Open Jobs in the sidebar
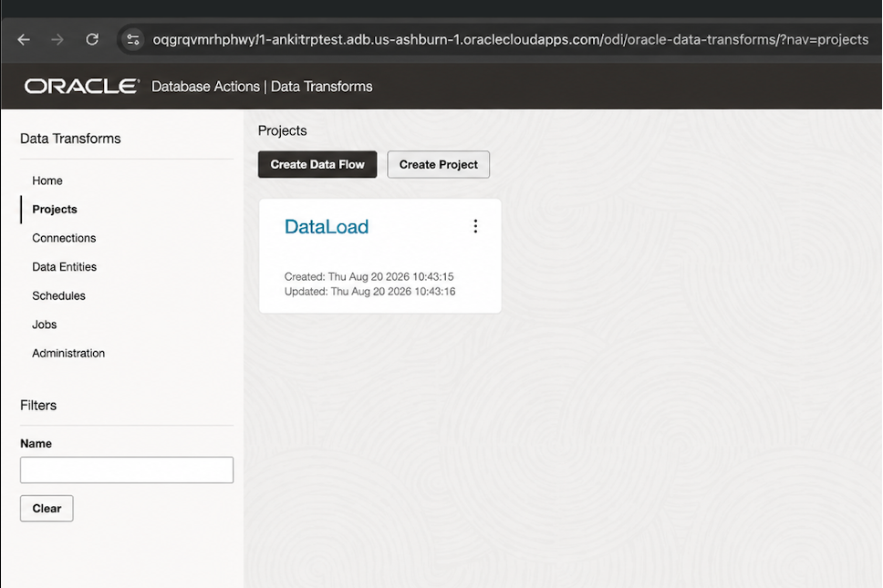883x588 pixels. 45,325
